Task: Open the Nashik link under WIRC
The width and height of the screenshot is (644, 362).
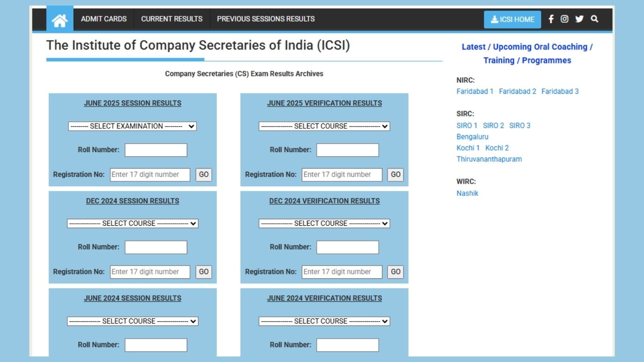Action: click(467, 193)
